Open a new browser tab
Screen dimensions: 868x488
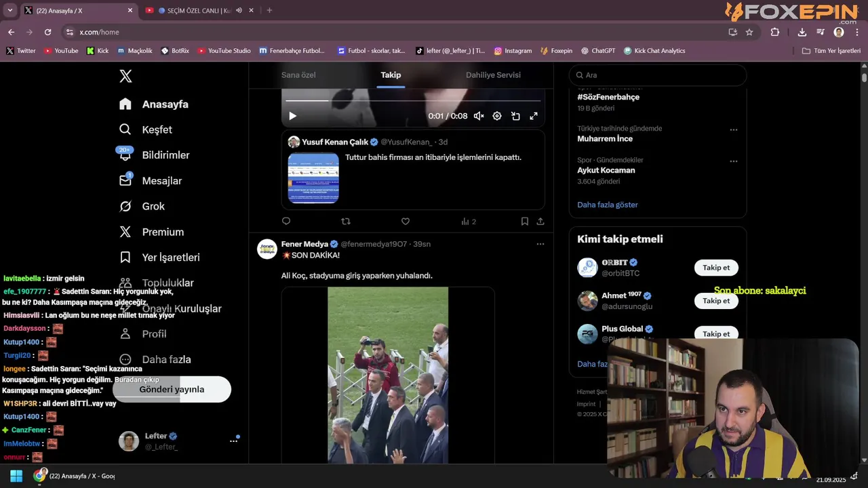269,10
